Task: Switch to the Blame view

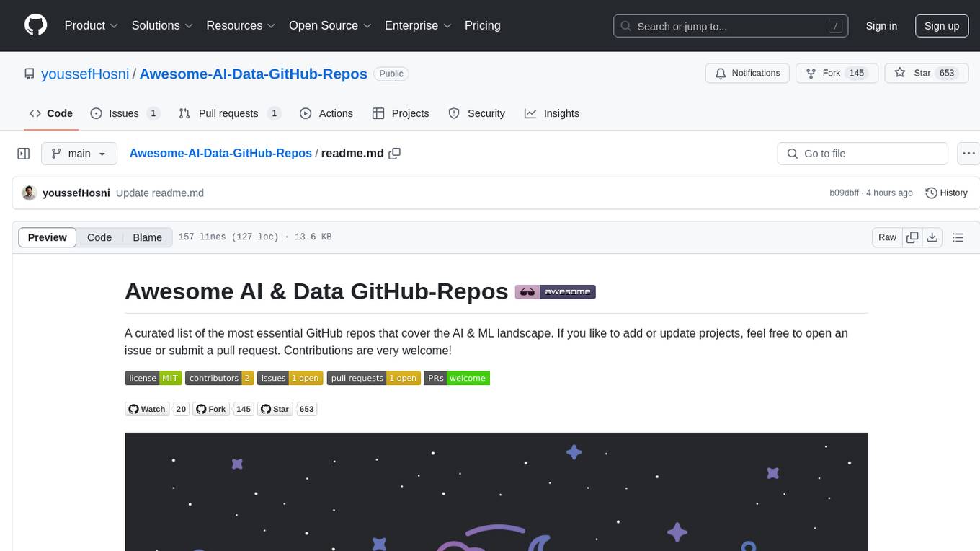Action: point(148,237)
